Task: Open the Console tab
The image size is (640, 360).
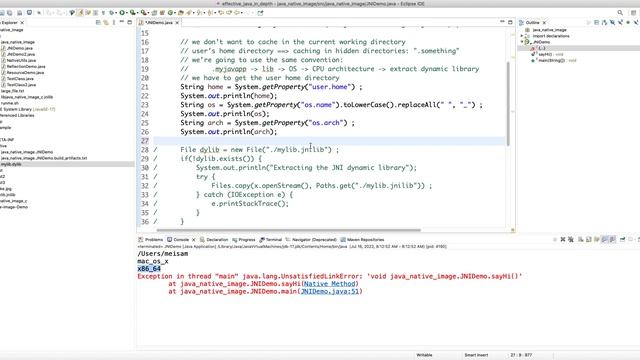Action: point(178,240)
